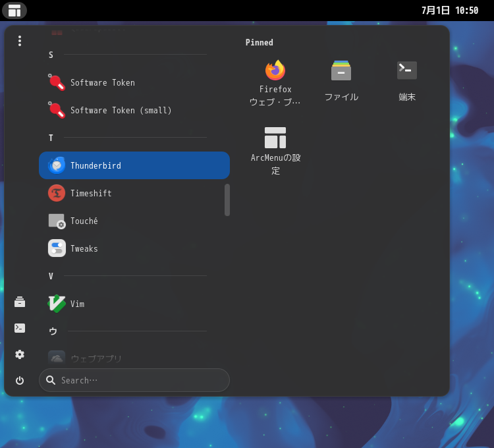
Task: Click the Thunderbird label text
Action: 96,165
